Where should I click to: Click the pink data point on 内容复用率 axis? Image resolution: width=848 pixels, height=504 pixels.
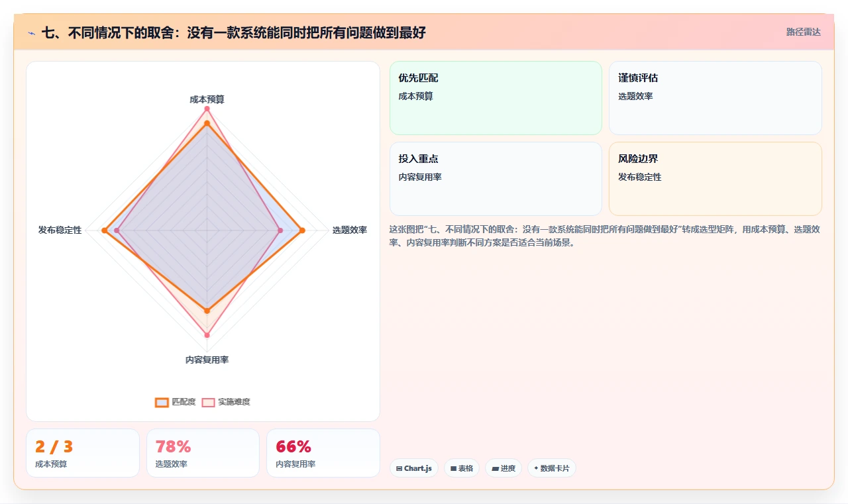(207, 335)
